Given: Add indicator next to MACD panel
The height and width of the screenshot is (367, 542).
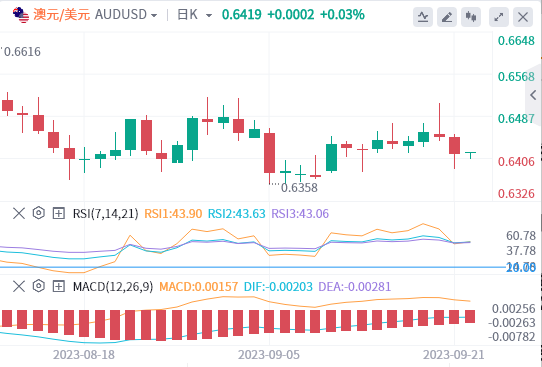Looking at the screenshot, I should [59, 286].
